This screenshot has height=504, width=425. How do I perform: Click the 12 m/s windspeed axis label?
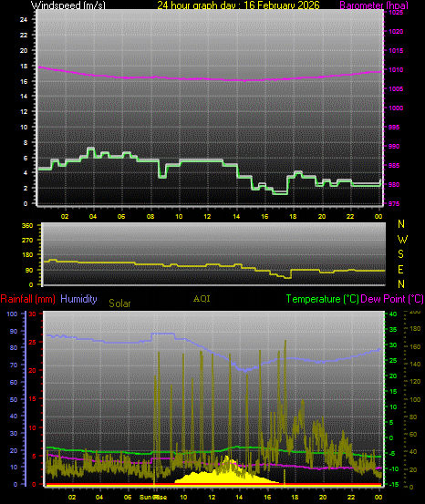(24, 111)
